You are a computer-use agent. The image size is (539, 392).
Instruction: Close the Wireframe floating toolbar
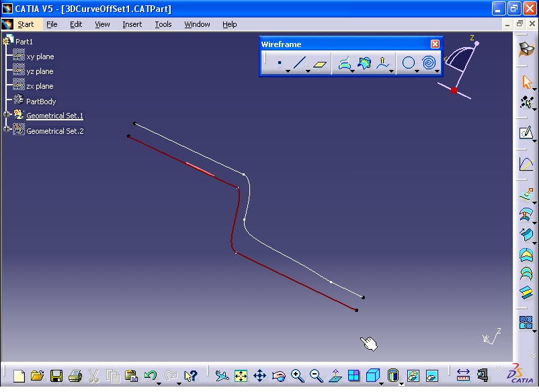435,44
